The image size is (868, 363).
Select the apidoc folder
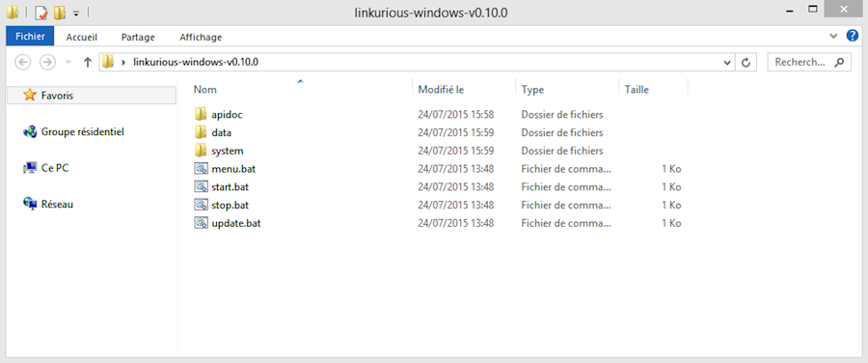227,115
